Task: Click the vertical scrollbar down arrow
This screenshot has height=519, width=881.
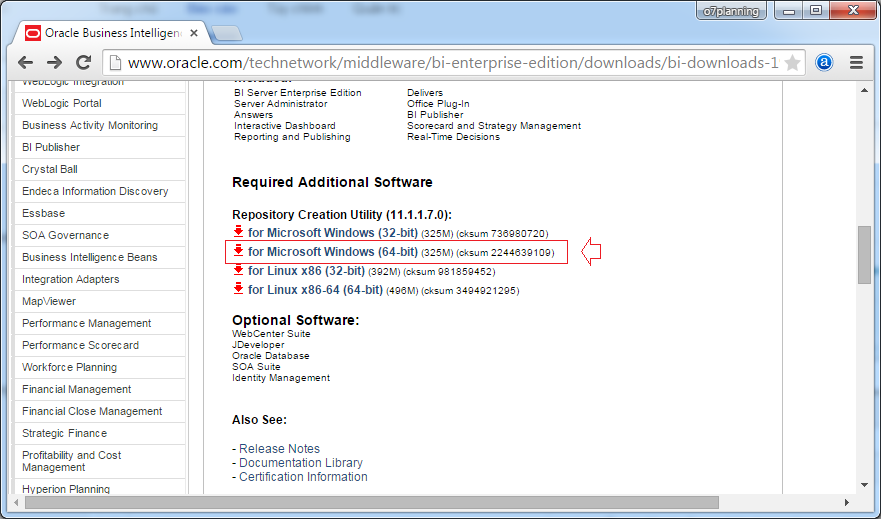Action: (x=864, y=485)
